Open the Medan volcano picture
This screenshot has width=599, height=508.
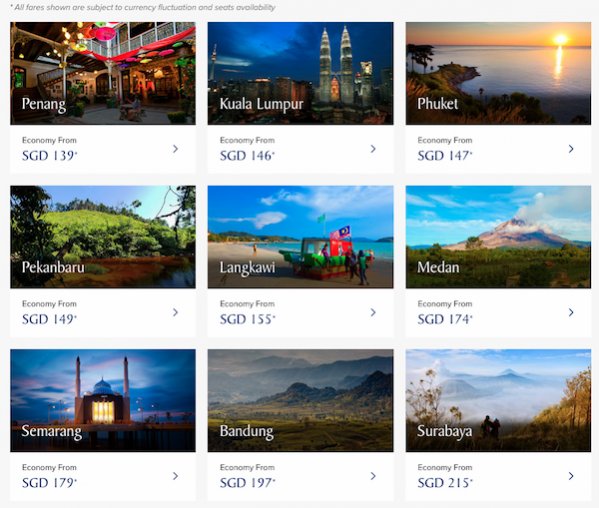(x=498, y=237)
